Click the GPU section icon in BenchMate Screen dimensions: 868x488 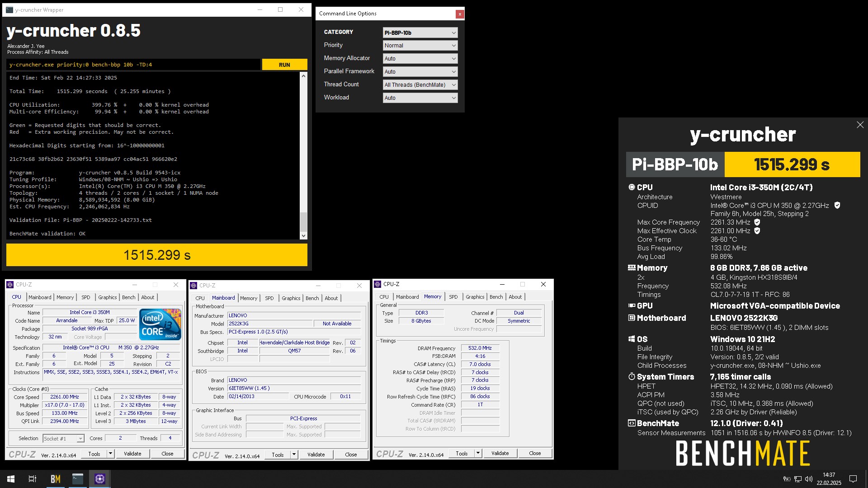pyautogui.click(x=632, y=306)
